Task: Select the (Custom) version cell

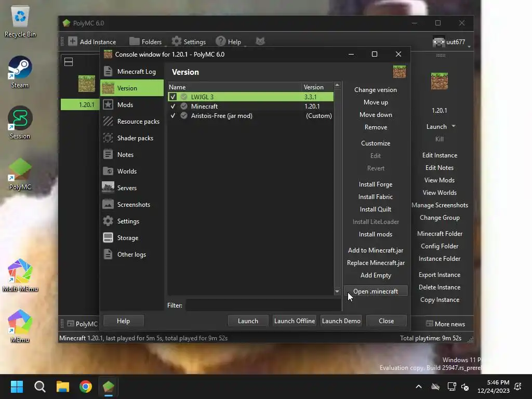Action: coord(318,116)
